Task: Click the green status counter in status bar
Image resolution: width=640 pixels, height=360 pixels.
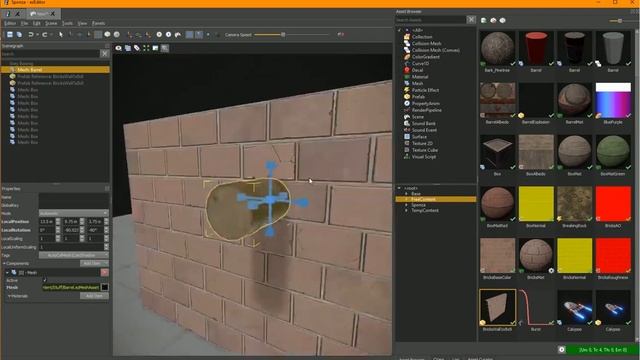Action: point(602,350)
